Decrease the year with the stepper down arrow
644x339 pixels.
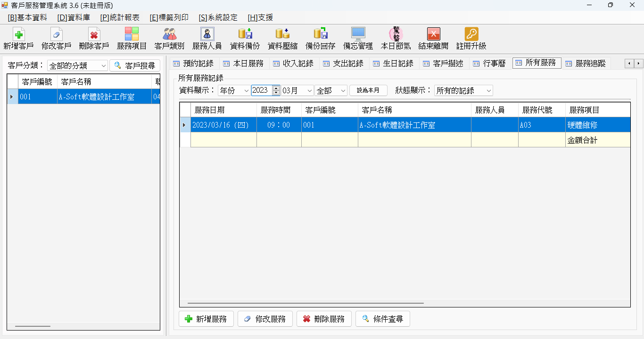click(x=276, y=93)
